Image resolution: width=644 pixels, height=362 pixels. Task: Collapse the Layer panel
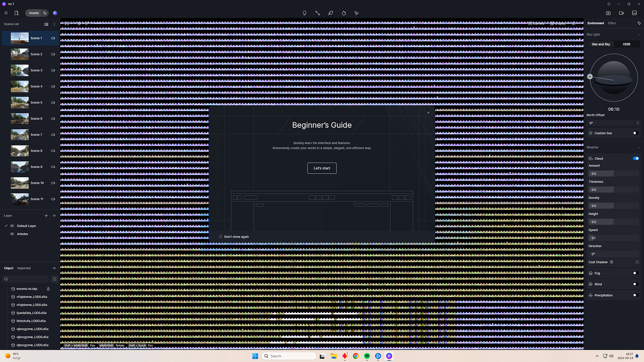[54, 216]
